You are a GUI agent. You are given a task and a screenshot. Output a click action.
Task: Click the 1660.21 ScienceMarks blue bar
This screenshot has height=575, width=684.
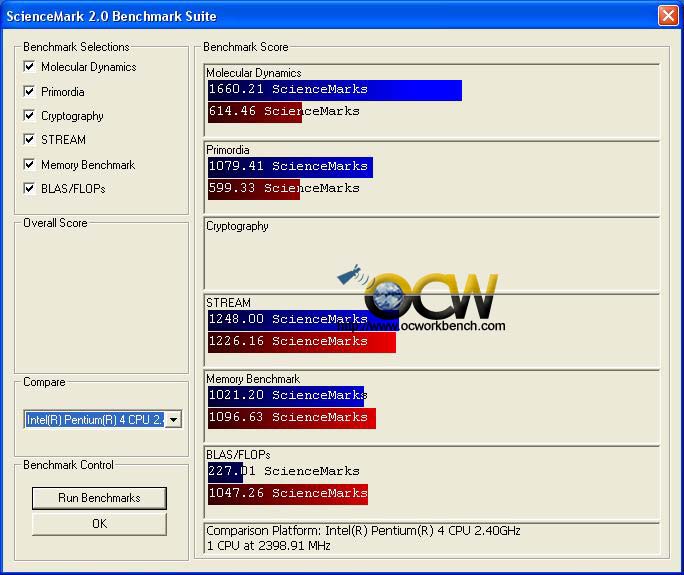click(x=335, y=90)
